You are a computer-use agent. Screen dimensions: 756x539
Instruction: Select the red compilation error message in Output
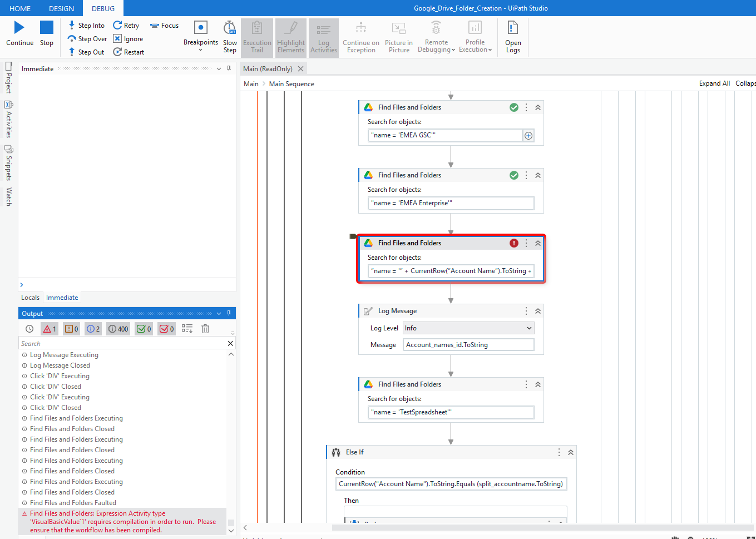(x=122, y=522)
